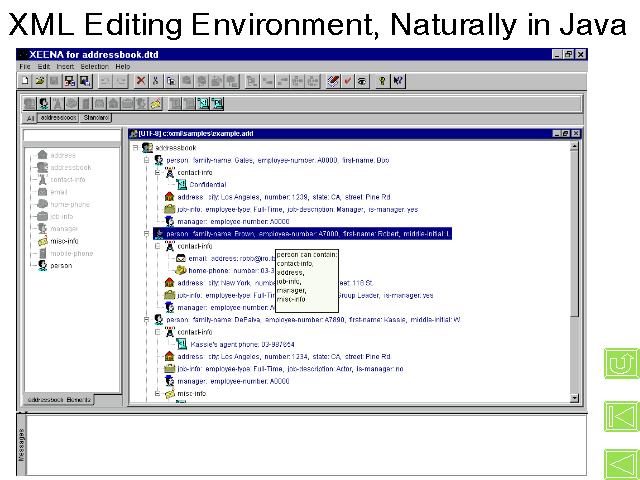The width and height of the screenshot is (640, 480).
Task: Click the person element icon in palette toolbar
Action: pos(43,104)
